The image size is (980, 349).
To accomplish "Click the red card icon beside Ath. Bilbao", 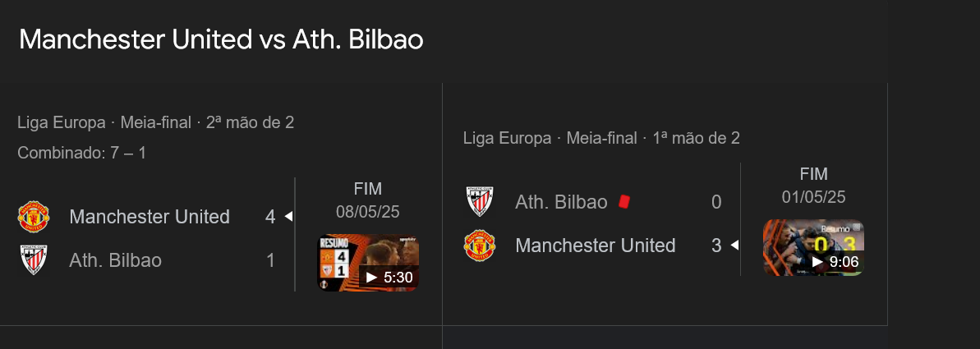I will (624, 201).
